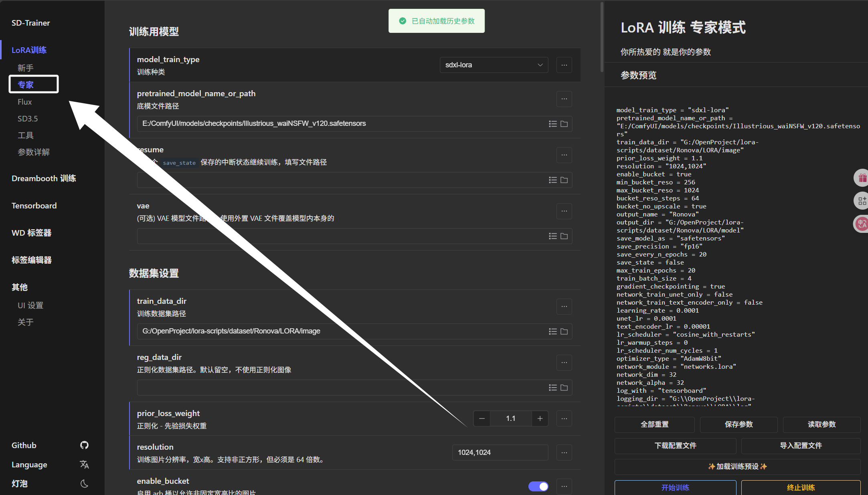Open WD 标签器 tagger page
This screenshot has width=868, height=495.
31,233
